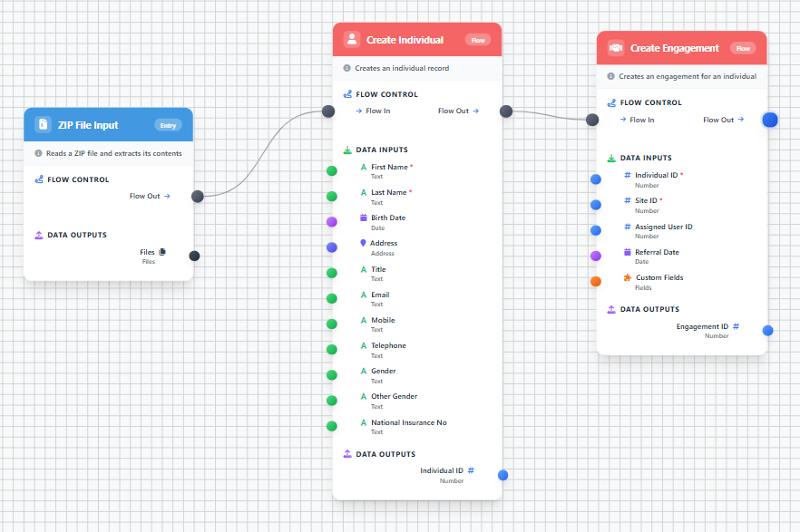Click the puzzle icon next to Custom Fields
This screenshot has width=800, height=532.
click(628, 277)
